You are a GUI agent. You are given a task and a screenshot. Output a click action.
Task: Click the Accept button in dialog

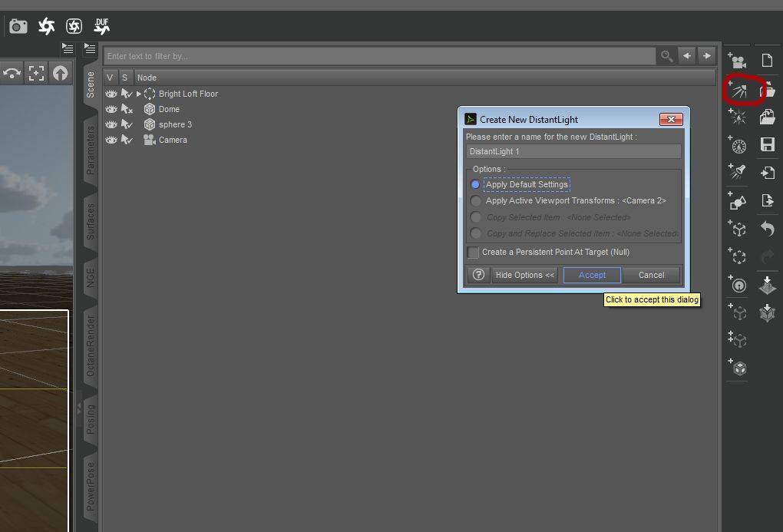(x=592, y=276)
